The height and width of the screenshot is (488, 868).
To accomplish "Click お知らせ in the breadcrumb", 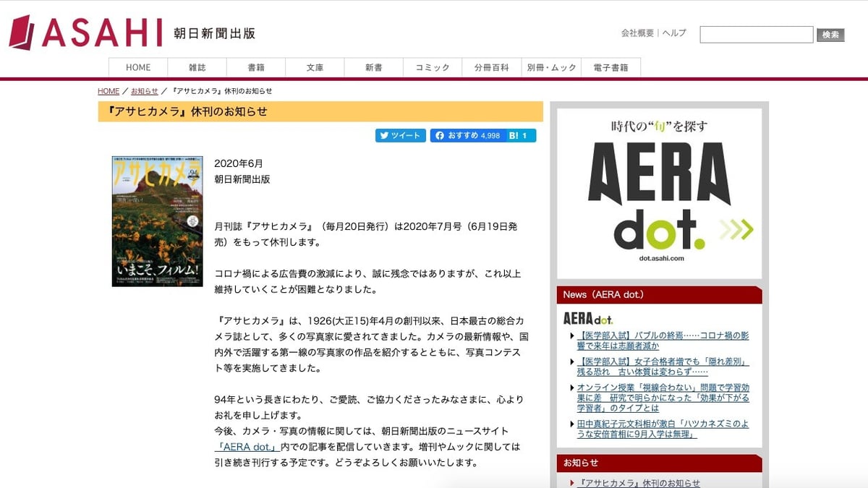I will tap(144, 91).
